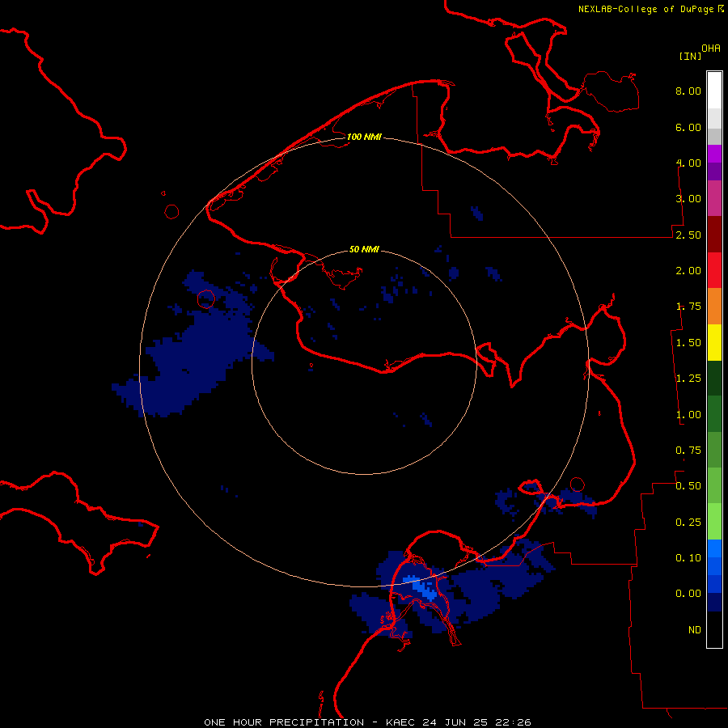The height and width of the screenshot is (728, 728).
Task: Click the 50 NMI range ring label
Action: (x=364, y=249)
